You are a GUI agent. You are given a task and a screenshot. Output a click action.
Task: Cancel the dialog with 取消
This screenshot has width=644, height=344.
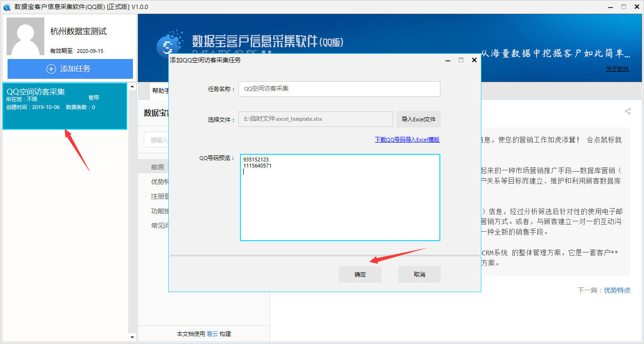420,275
